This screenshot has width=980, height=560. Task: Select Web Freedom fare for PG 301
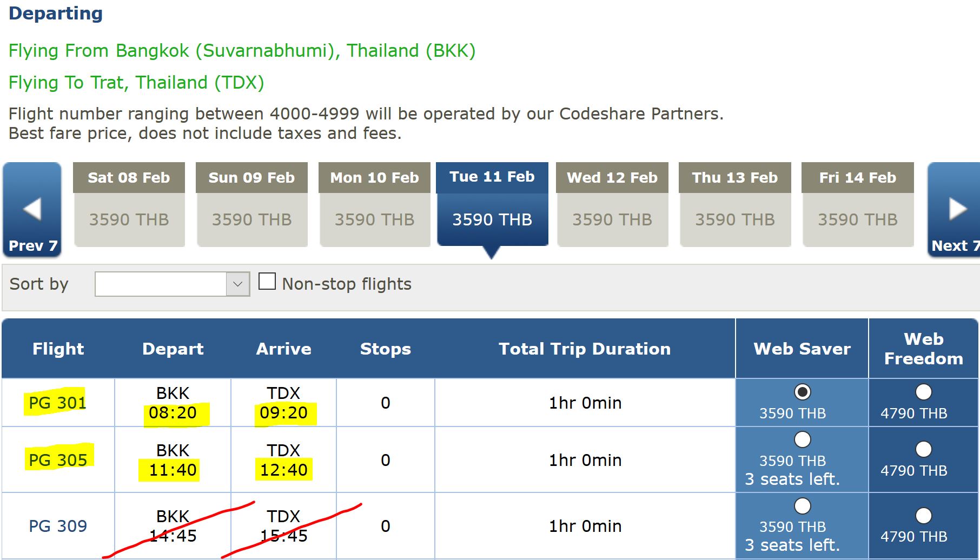click(x=923, y=392)
